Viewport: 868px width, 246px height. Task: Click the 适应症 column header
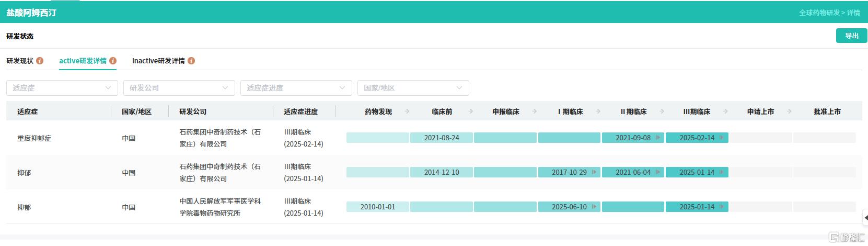click(28, 111)
